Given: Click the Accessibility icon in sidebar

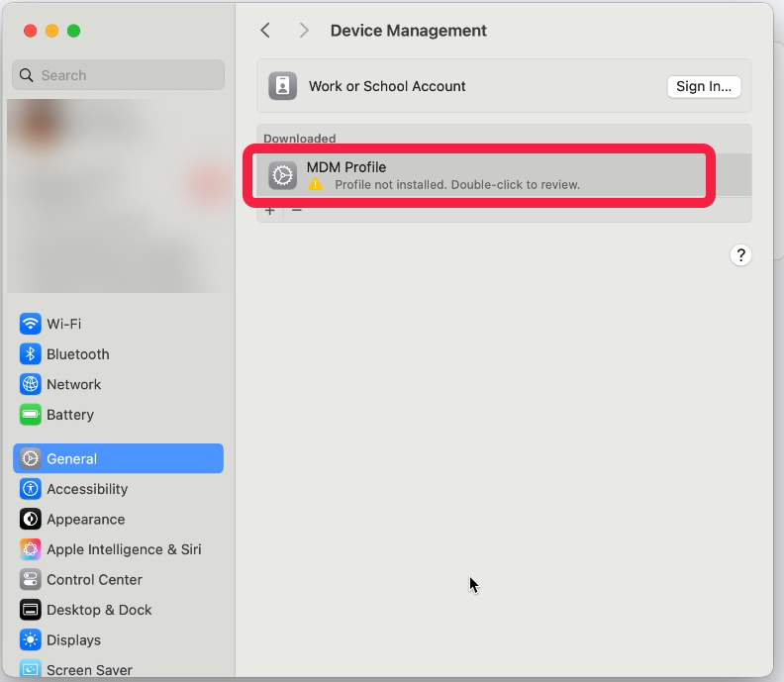Looking at the screenshot, I should coord(31,489).
